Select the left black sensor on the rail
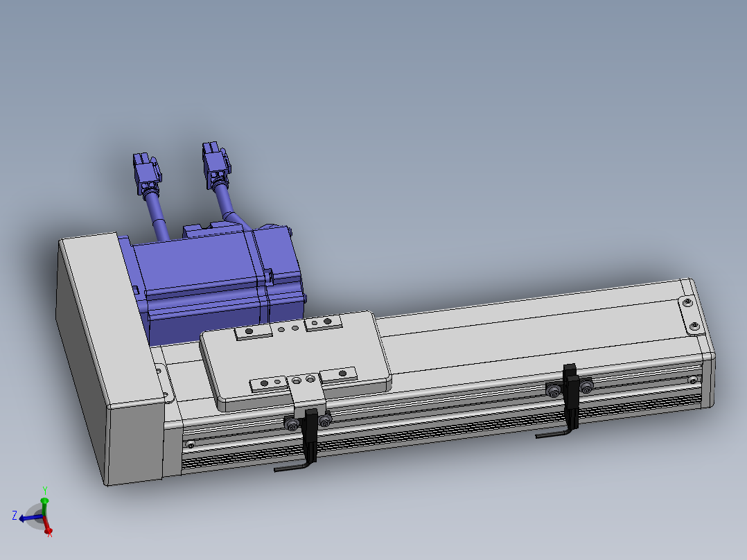This screenshot has height=560, width=747. tap(310, 436)
